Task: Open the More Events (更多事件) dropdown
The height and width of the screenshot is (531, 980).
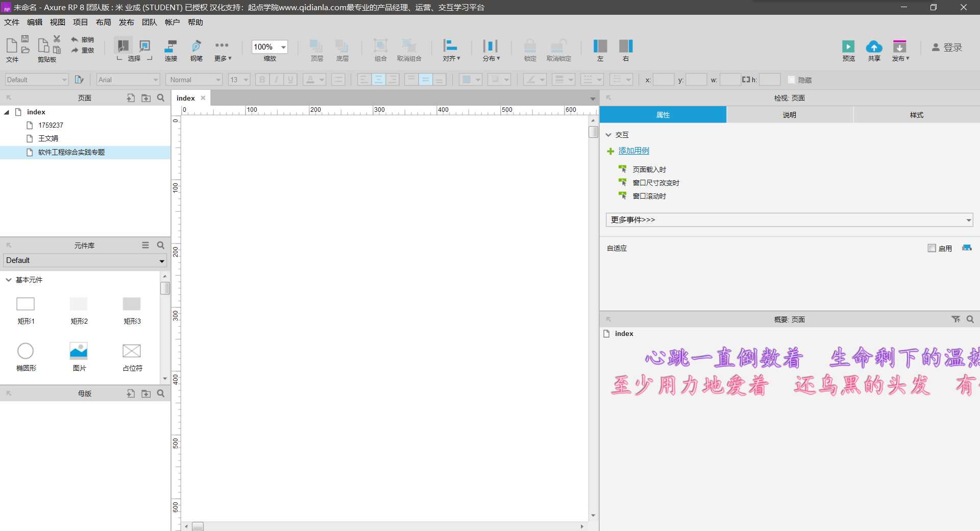Action: click(789, 220)
